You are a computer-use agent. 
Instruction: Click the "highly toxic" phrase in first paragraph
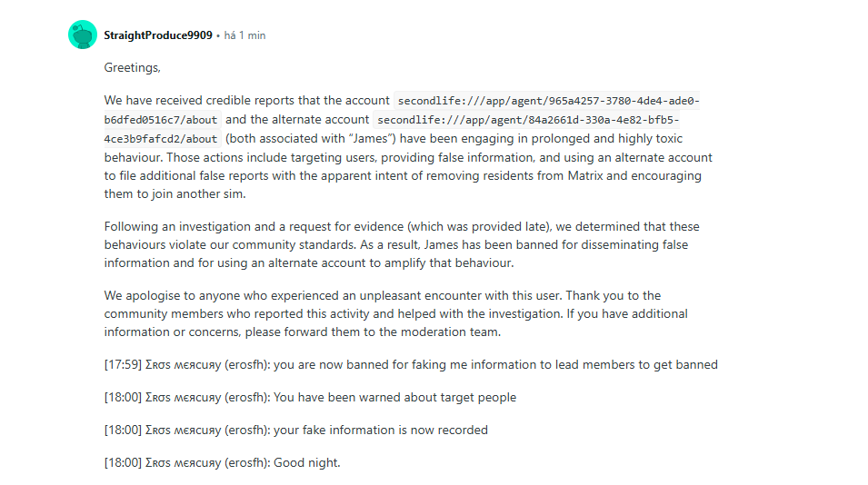(650, 139)
